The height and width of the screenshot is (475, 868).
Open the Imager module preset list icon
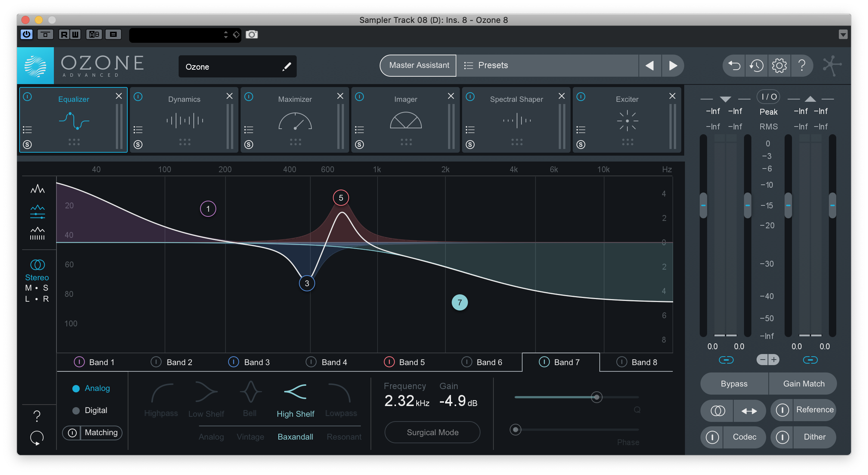click(359, 130)
